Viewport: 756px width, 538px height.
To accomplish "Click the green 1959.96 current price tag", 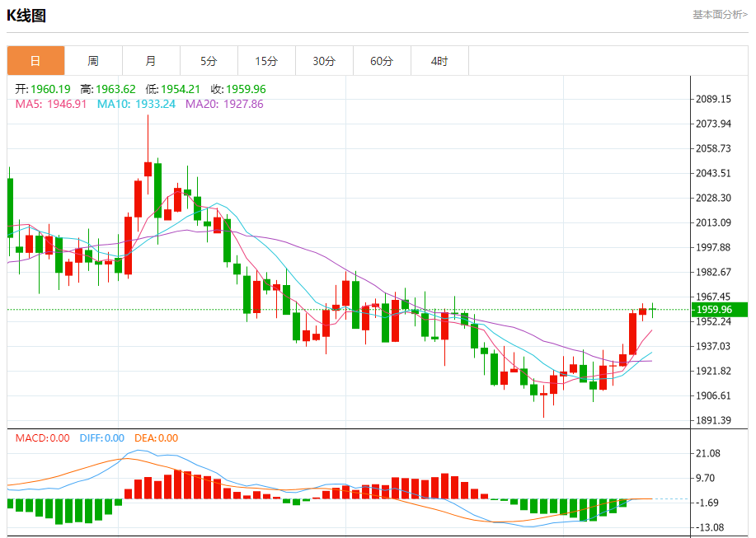I will coord(720,310).
